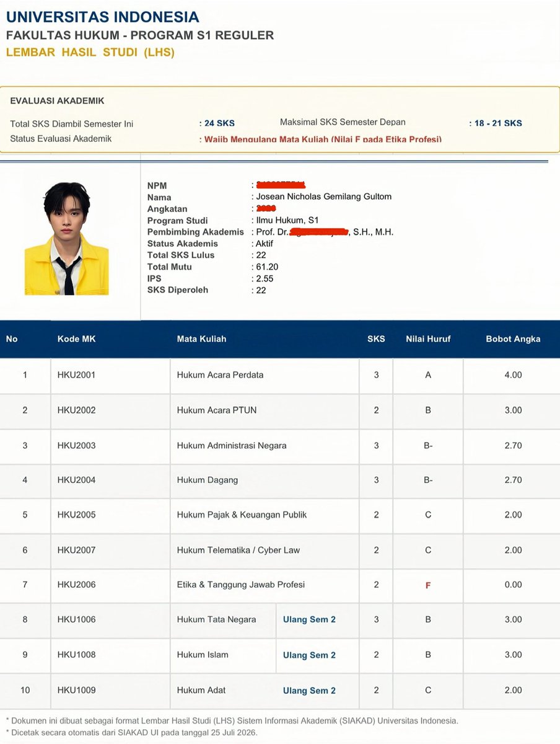The image size is (560, 744).
Task: Select the Total Mutu value '61.20'
Action: click(x=267, y=267)
